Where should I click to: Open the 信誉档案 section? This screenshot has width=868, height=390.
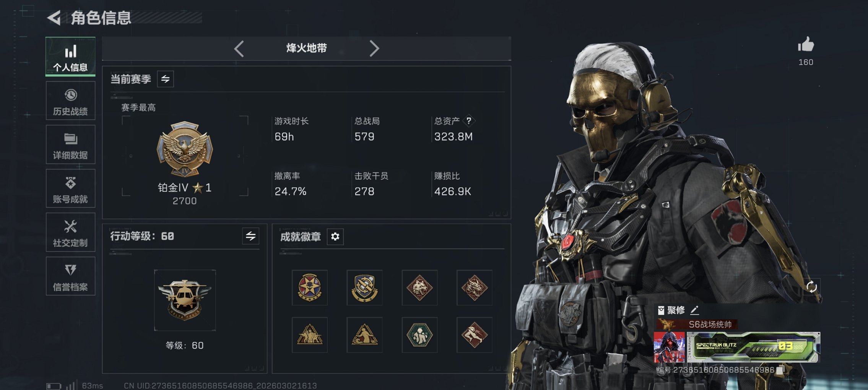(x=70, y=276)
